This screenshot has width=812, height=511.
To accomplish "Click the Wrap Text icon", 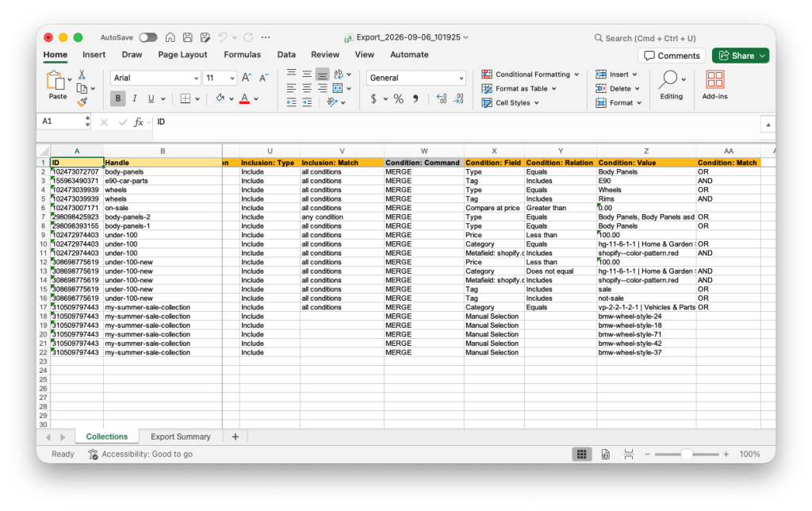I will tap(339, 74).
